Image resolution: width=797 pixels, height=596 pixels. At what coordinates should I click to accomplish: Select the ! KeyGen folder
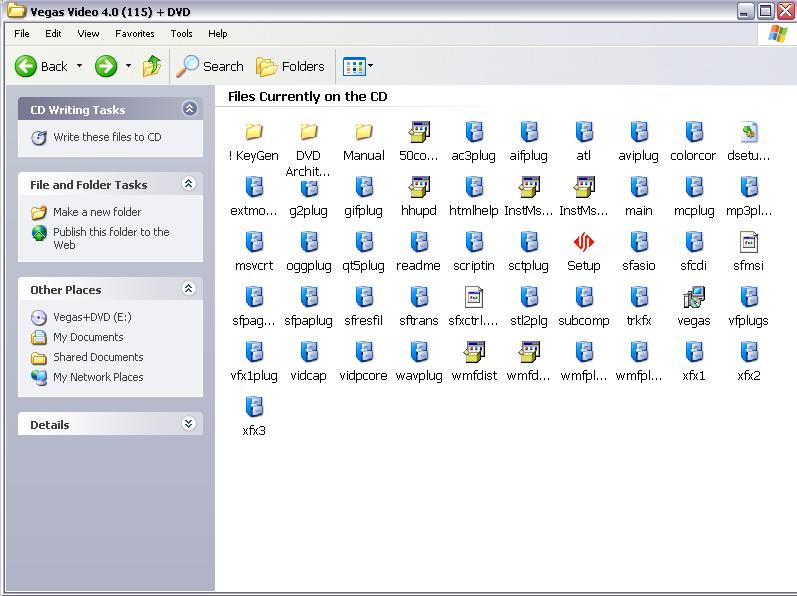(x=254, y=132)
